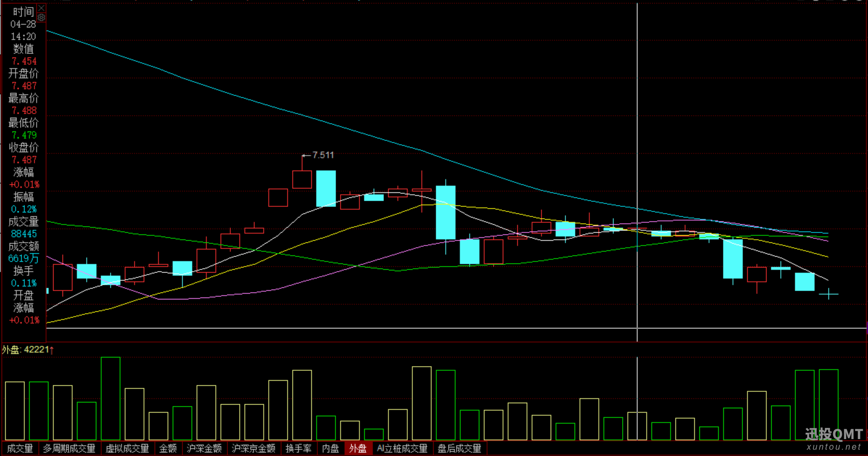
Task: Click the 外盘: 42221 indicator readout
Action: 28,350
